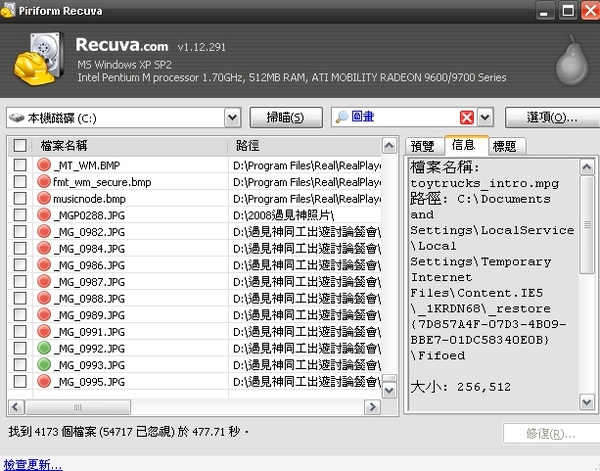Click the file list scroll-up arrow
600x471 pixels.
point(389,146)
